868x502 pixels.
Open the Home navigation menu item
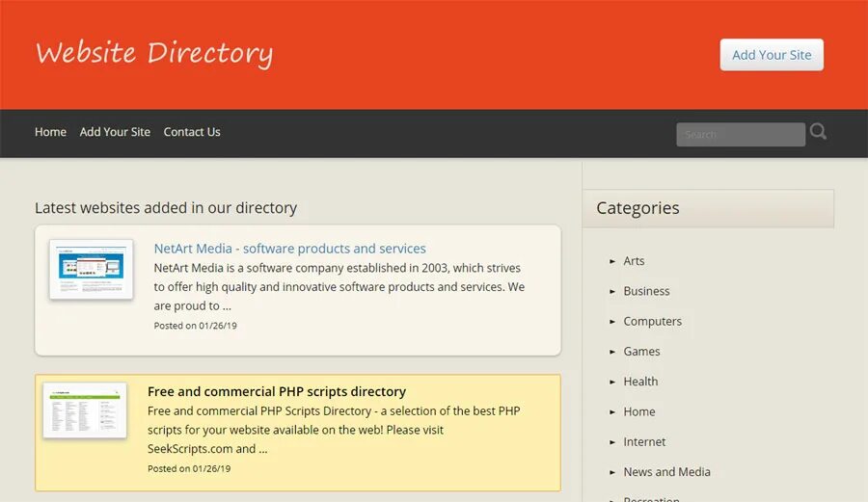pos(50,132)
